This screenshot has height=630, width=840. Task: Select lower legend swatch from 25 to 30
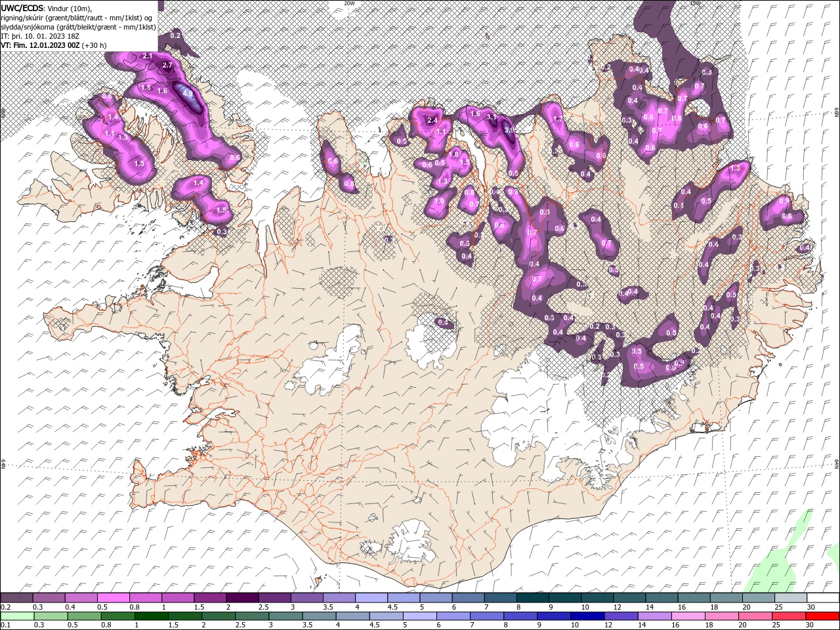(x=789, y=616)
